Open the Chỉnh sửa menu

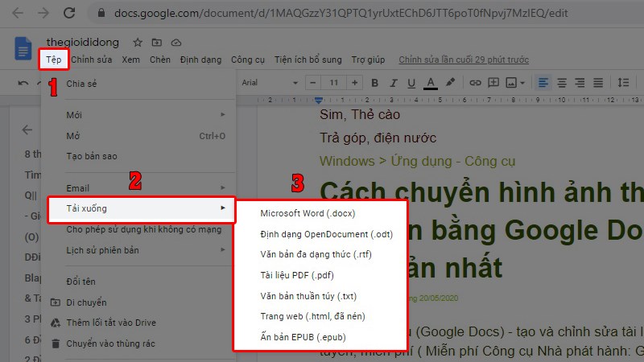[x=91, y=60]
